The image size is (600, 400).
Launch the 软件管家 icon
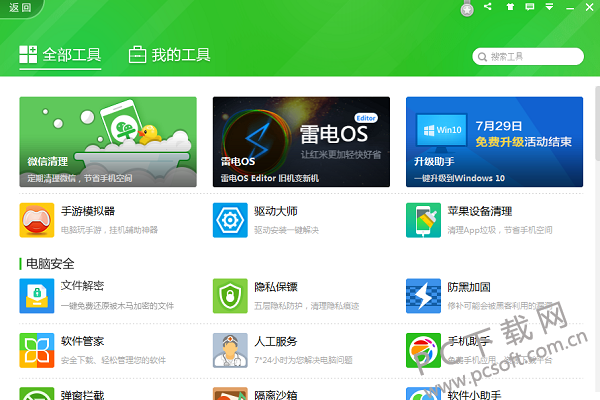point(37,350)
